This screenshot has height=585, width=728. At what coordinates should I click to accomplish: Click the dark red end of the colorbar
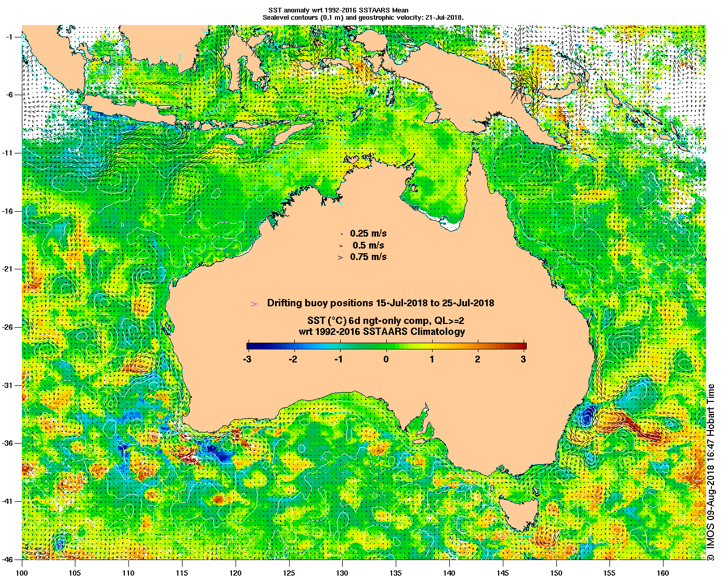(x=522, y=346)
